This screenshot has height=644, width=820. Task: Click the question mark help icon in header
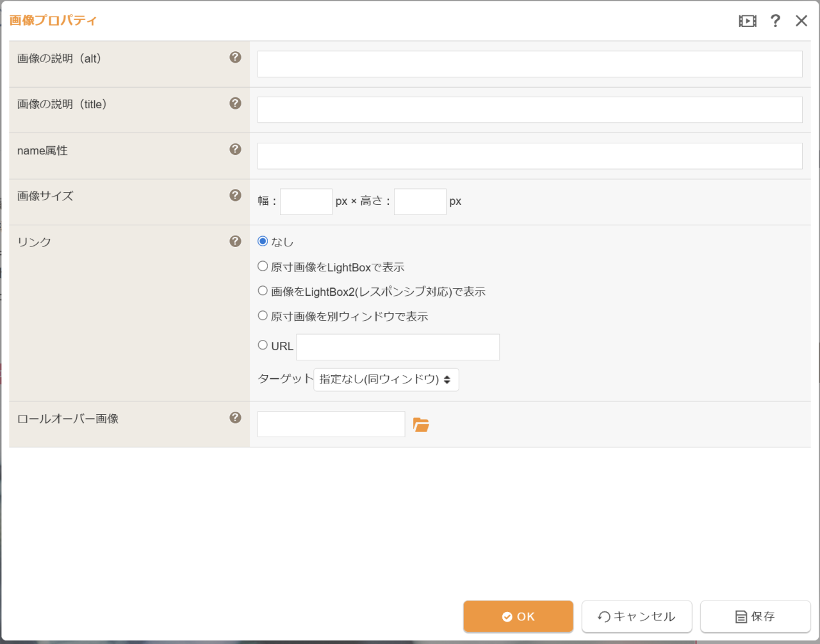[x=775, y=21]
